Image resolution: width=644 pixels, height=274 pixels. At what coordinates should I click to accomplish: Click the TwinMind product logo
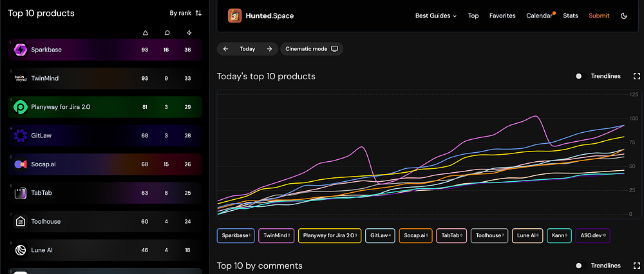point(20,78)
